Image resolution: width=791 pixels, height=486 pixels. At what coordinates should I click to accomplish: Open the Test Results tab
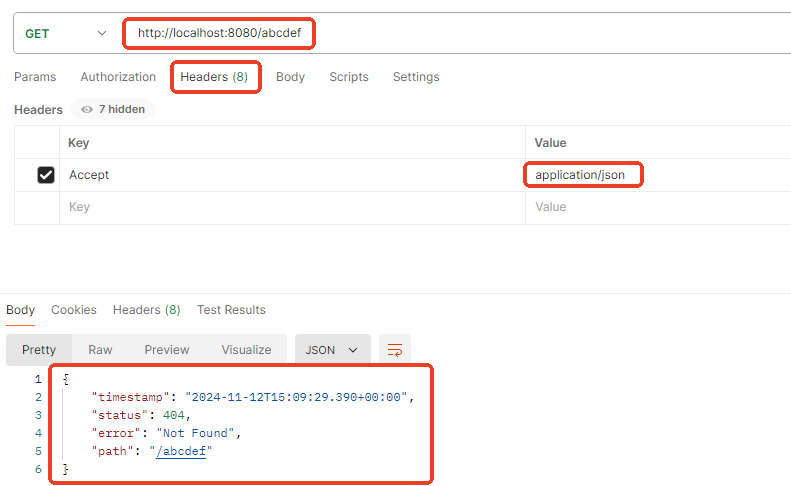pyautogui.click(x=231, y=310)
